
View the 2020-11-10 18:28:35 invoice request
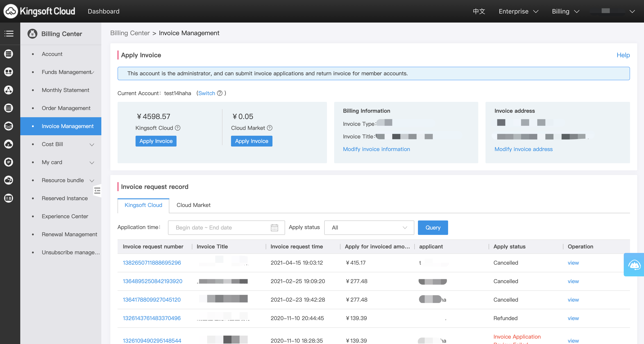[573, 341]
